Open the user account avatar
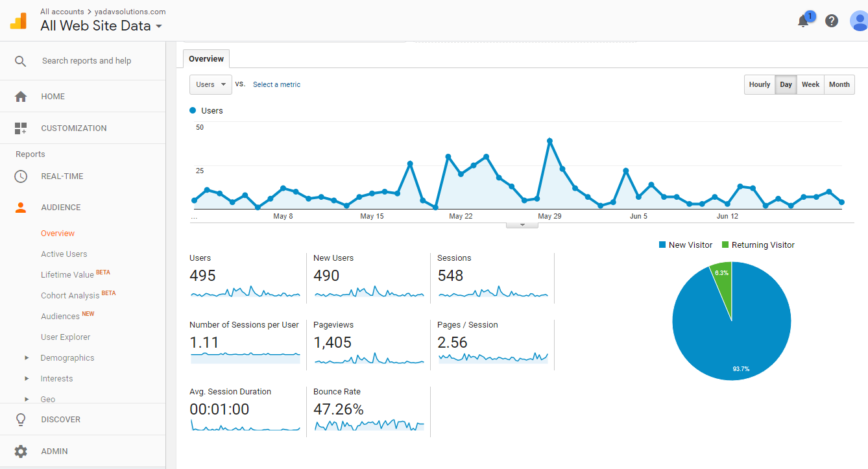The image size is (868, 469). coord(858,21)
